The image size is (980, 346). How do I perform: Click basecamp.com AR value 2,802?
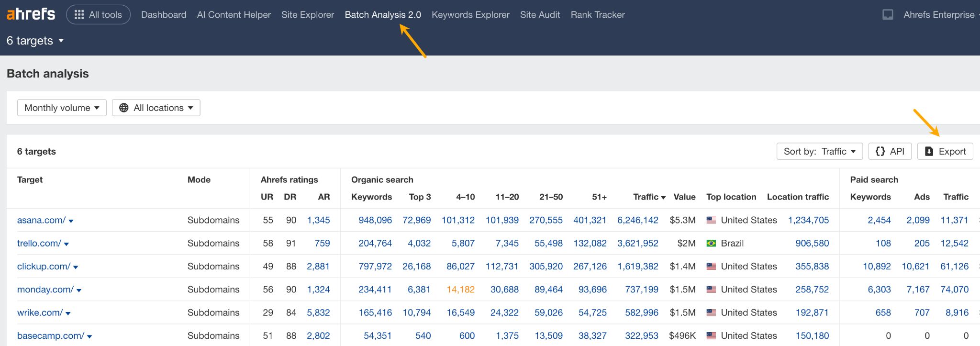[318, 335]
